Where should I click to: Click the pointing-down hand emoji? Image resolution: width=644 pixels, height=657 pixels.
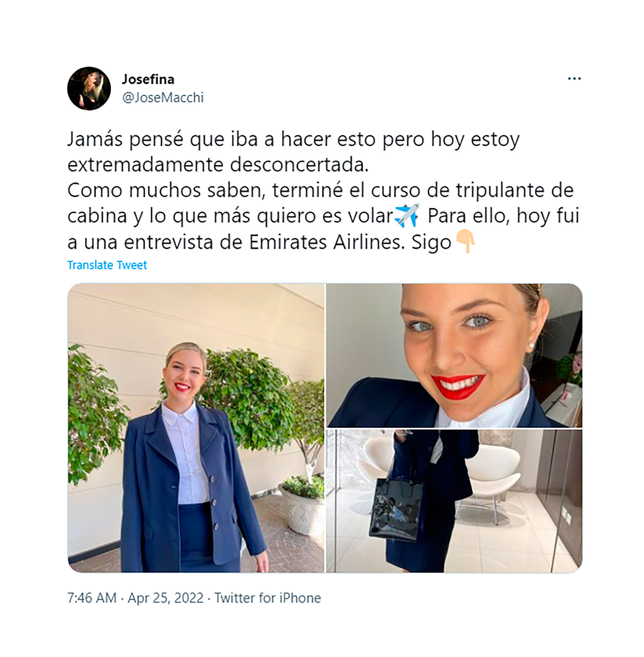[x=466, y=241]
